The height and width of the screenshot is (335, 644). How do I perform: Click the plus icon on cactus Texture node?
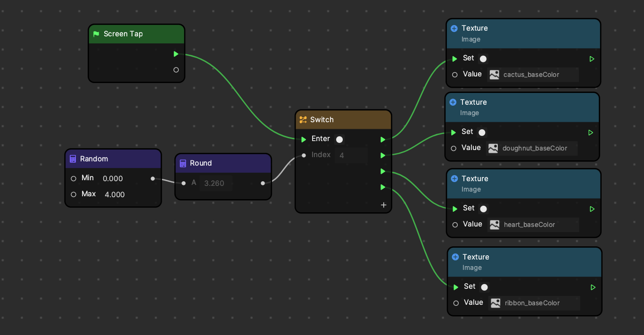pyautogui.click(x=454, y=28)
